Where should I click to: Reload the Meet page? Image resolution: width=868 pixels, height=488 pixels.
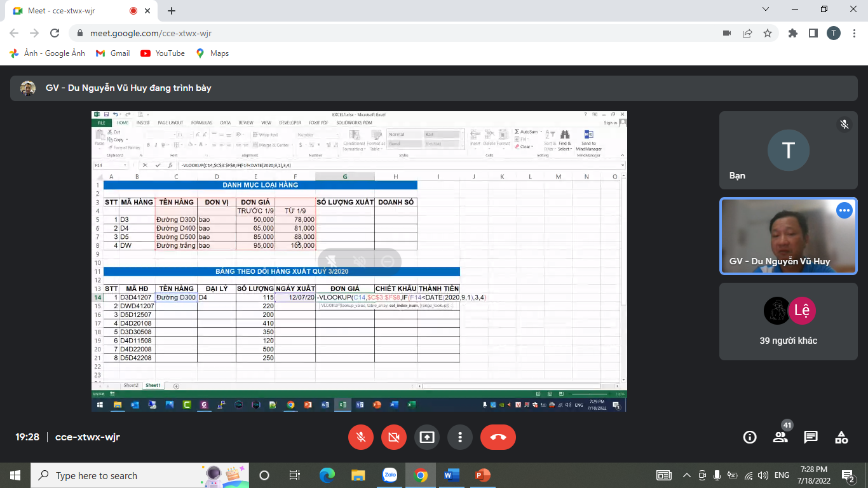click(x=55, y=33)
